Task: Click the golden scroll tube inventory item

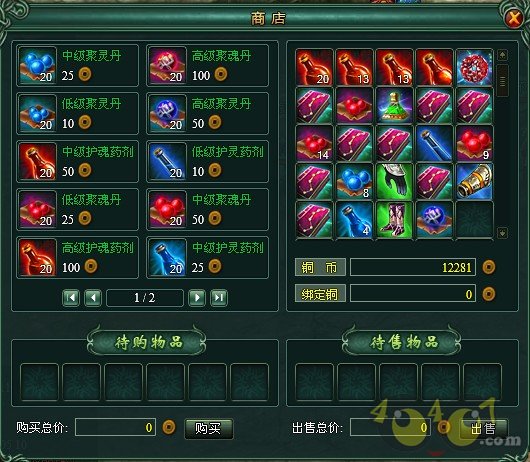Action: point(474,181)
